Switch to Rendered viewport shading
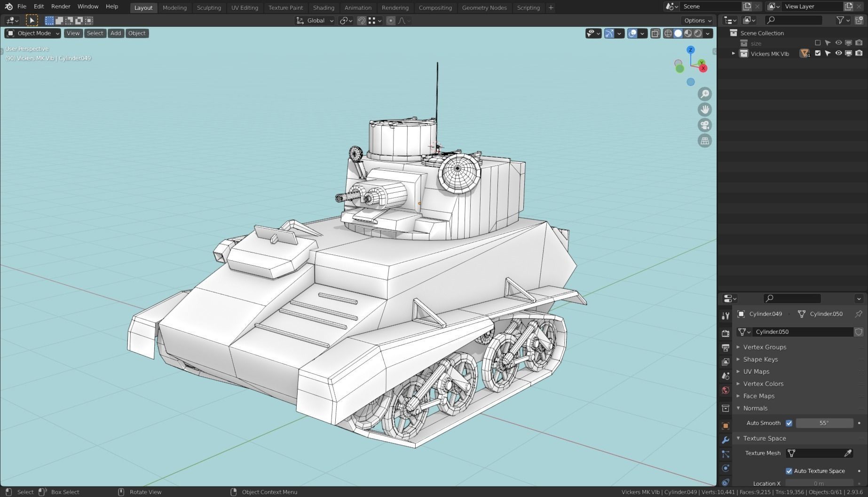This screenshot has width=868, height=497. [698, 33]
